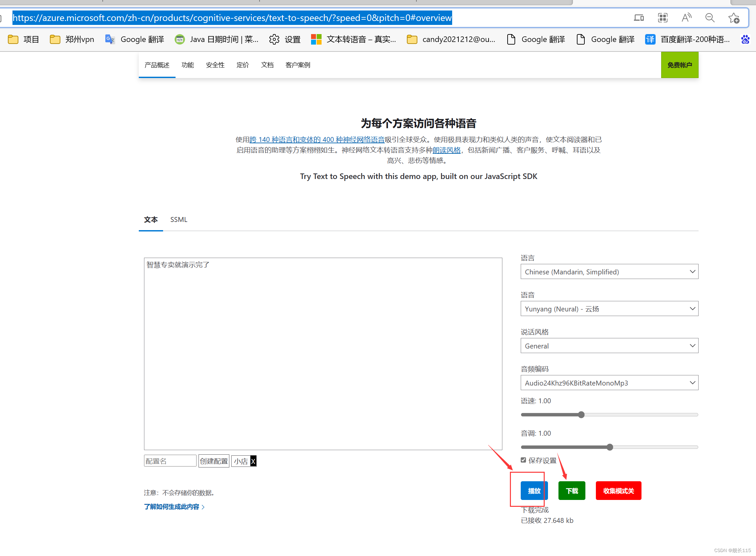
Task: Adjust the 语速 speed slider handle
Action: tap(581, 415)
